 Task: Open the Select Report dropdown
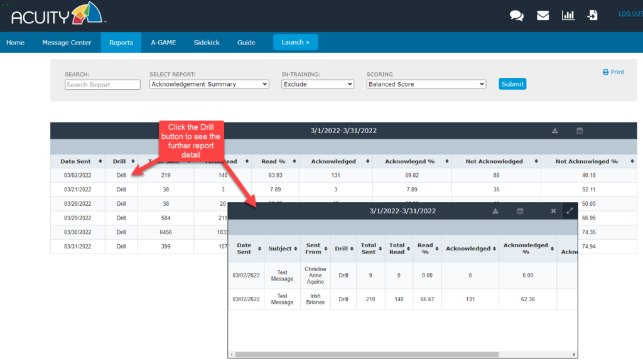point(209,84)
